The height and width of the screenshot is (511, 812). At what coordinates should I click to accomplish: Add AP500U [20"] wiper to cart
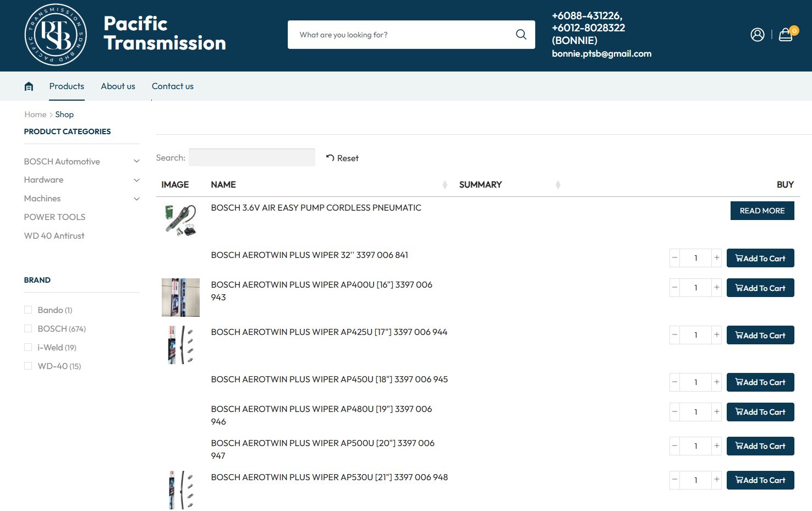[x=760, y=446]
